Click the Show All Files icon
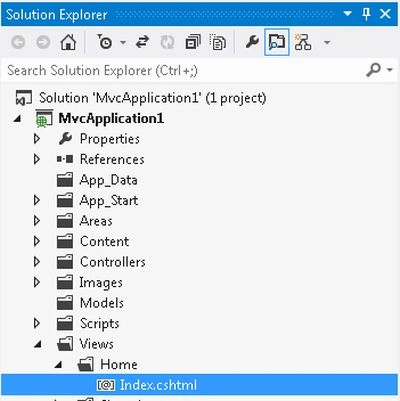This screenshot has height=401, width=400. 218,42
